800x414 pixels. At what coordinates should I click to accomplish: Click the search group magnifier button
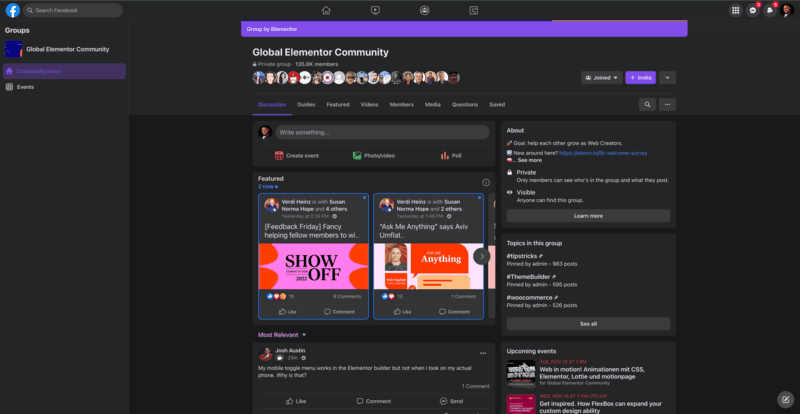[647, 104]
